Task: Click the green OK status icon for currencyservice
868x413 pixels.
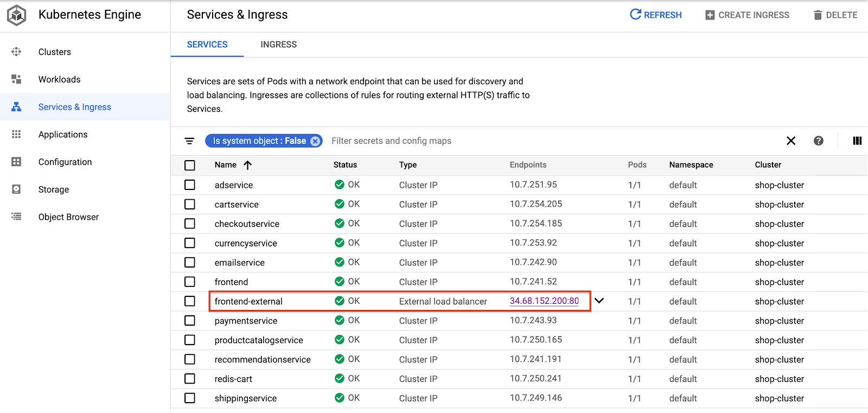Action: click(340, 243)
